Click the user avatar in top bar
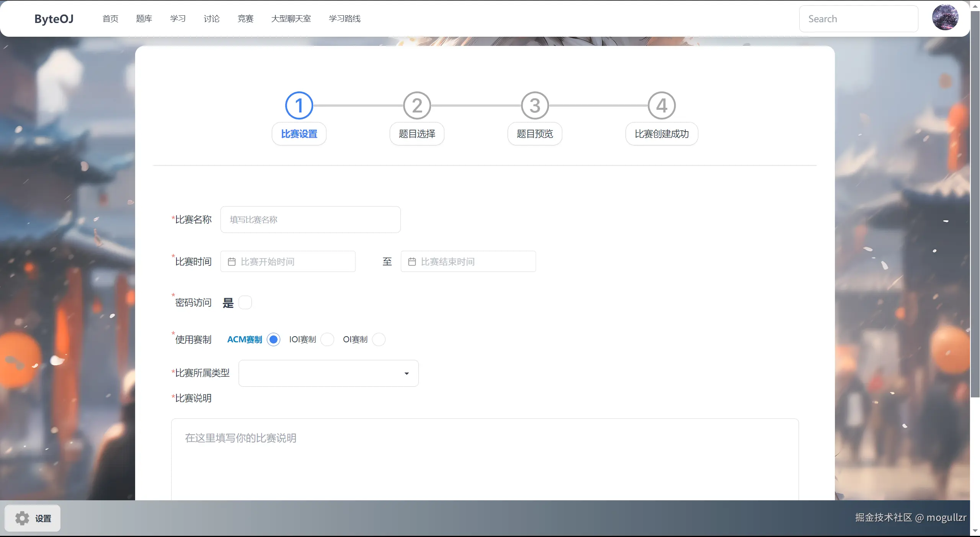980x537 pixels. (945, 18)
